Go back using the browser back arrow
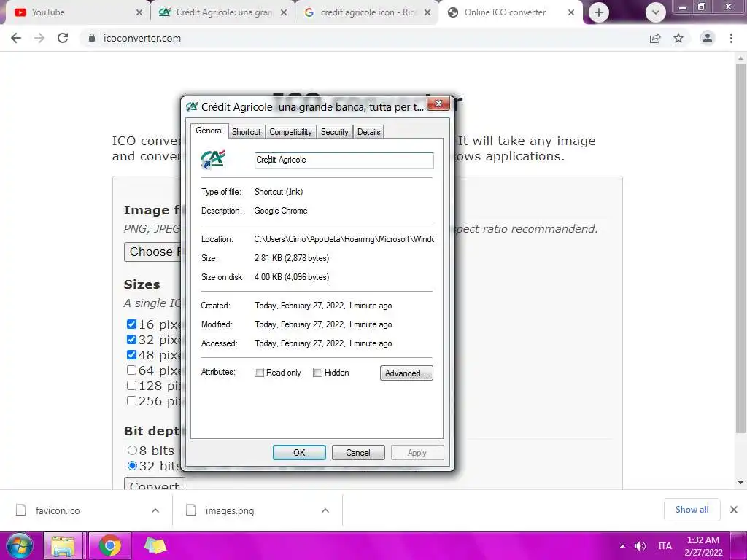The image size is (747, 560). coord(16,38)
